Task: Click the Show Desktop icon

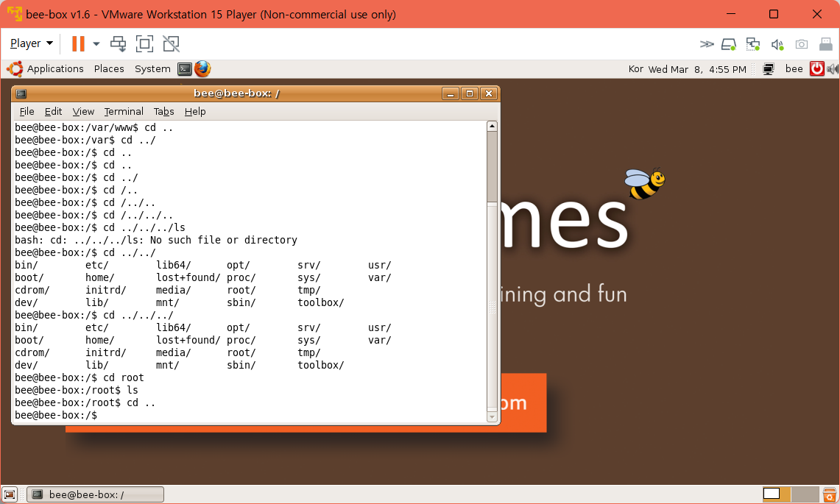Action: tap(10, 494)
